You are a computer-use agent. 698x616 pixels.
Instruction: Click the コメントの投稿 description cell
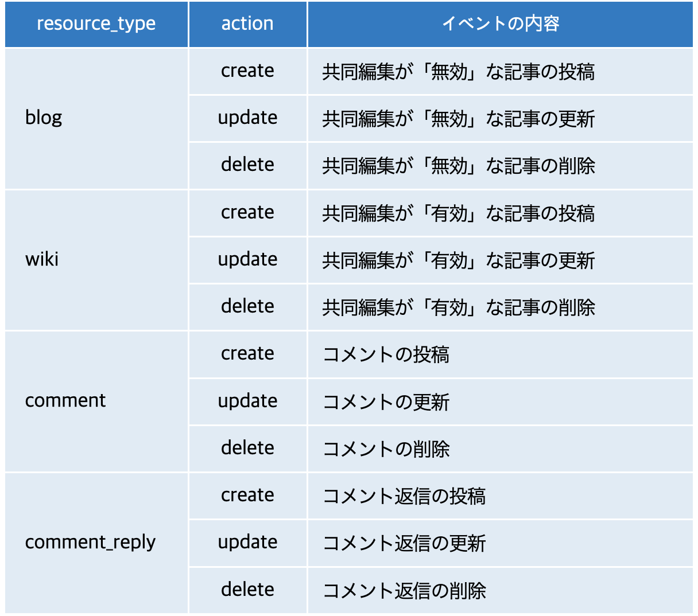coord(386,354)
